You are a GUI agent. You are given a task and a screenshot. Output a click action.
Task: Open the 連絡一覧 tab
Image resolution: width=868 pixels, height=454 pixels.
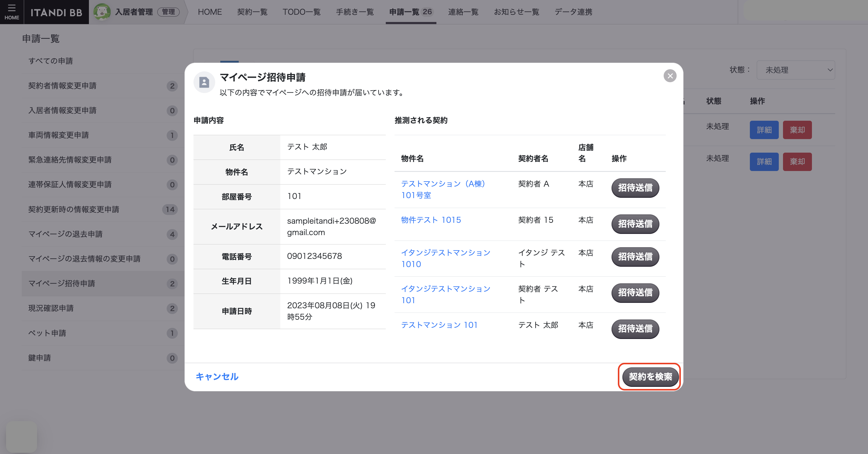tap(463, 12)
